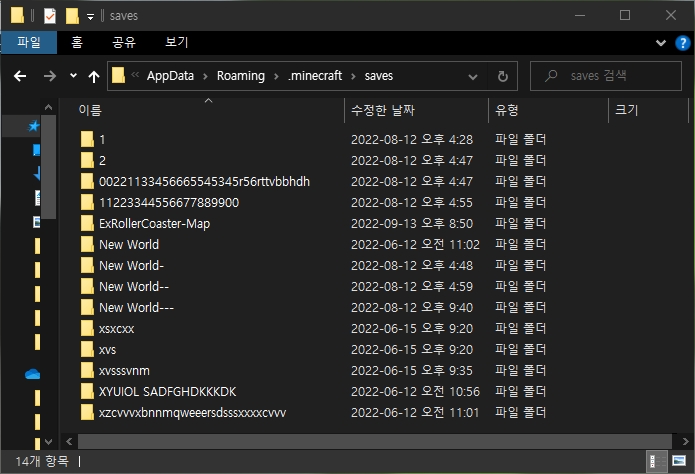Viewport: 695px width, 474px height.
Task: Click saves in the address path
Action: [379, 76]
